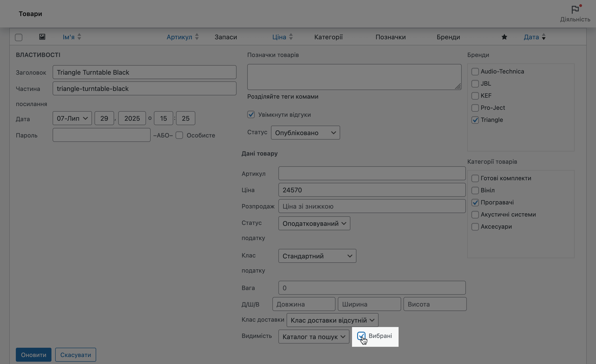
Task: Sort by name using arrows beside Ім'я
Action: coord(79,37)
